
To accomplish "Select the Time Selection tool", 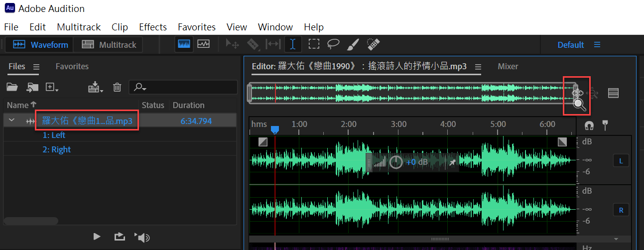I will pos(293,44).
